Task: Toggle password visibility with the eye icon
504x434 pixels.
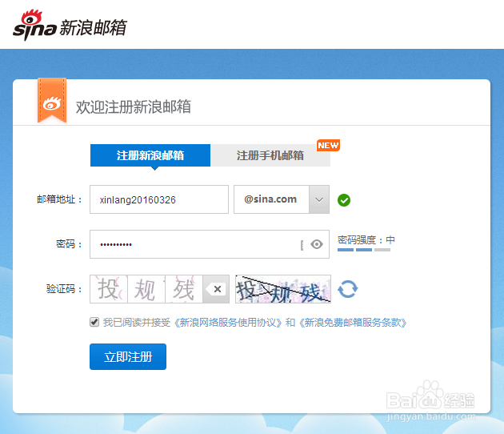Action: coord(317,244)
